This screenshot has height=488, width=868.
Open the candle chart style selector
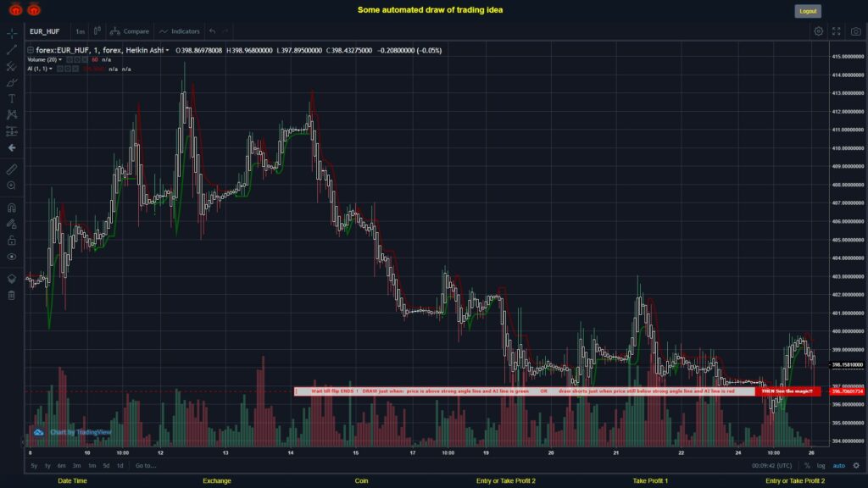point(97,31)
